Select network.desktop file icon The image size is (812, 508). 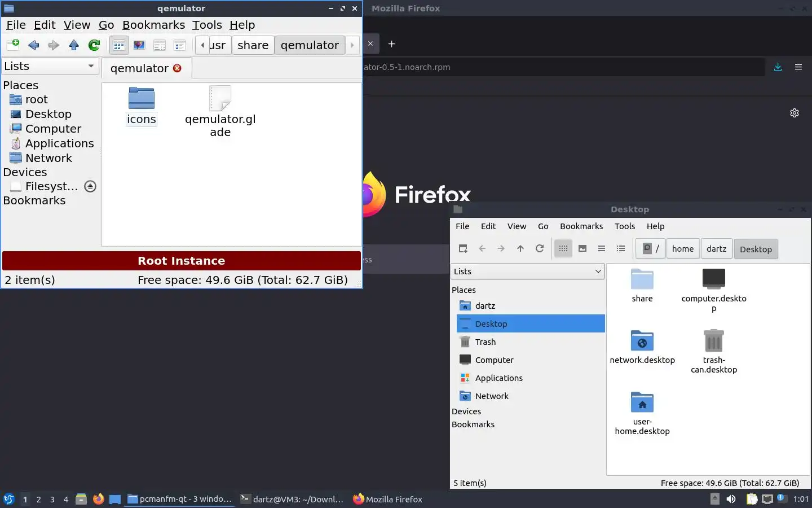pyautogui.click(x=642, y=347)
